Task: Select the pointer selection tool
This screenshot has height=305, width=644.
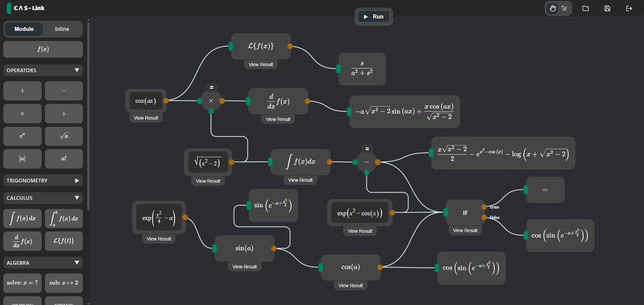Action: click(x=564, y=8)
